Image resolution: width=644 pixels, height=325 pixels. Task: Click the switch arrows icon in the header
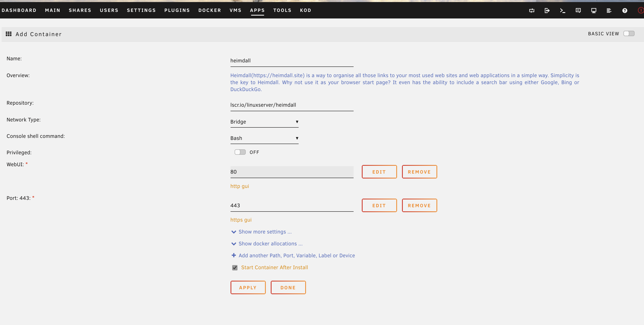pyautogui.click(x=532, y=10)
